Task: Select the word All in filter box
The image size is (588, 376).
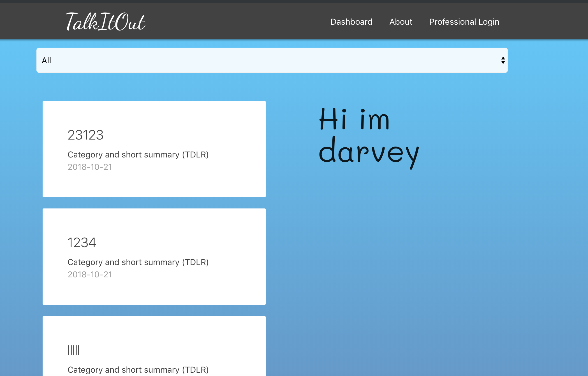Action: point(47,61)
